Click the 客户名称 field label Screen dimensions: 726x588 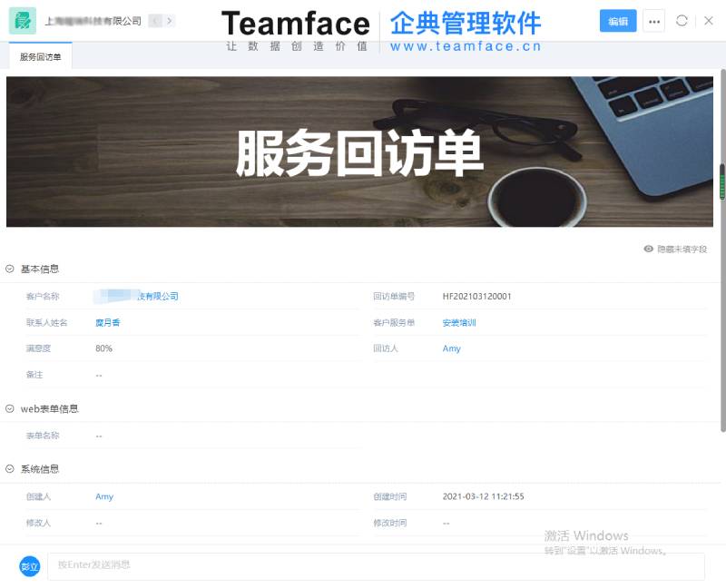click(43, 297)
